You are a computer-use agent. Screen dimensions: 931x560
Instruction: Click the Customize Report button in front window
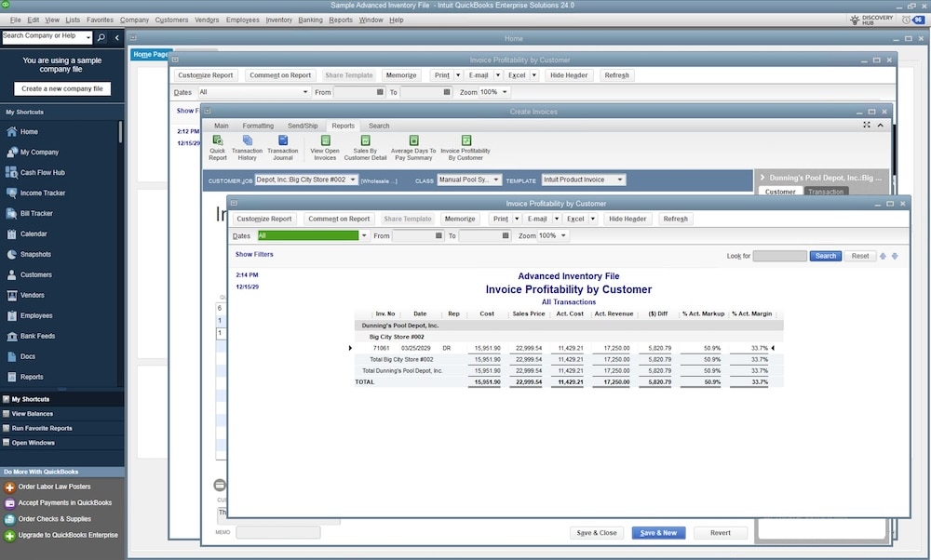263,219
